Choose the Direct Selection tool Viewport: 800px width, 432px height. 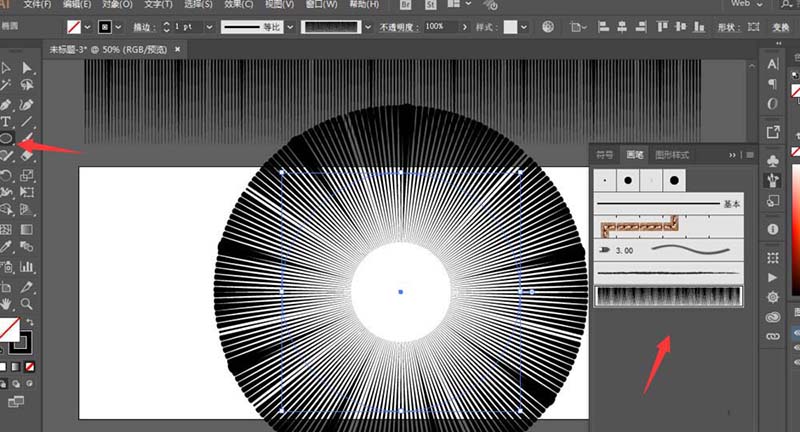pyautogui.click(x=27, y=68)
